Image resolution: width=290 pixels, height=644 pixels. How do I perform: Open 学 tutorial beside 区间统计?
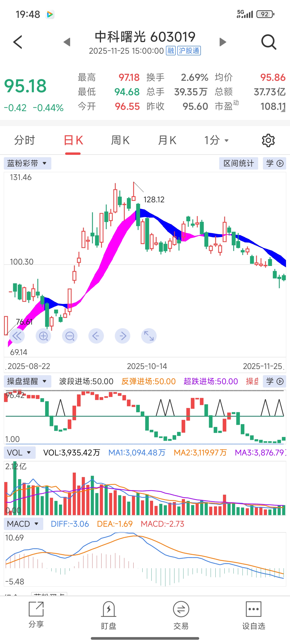coord(275,164)
